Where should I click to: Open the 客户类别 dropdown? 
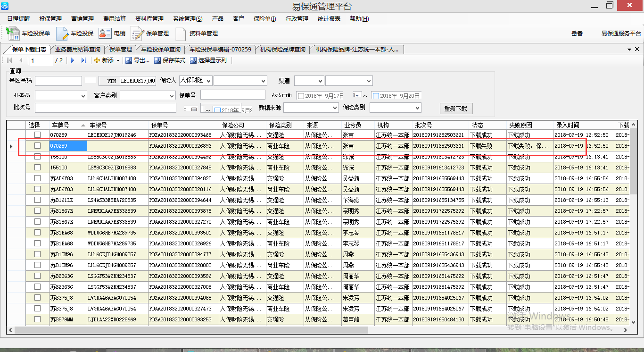click(172, 96)
